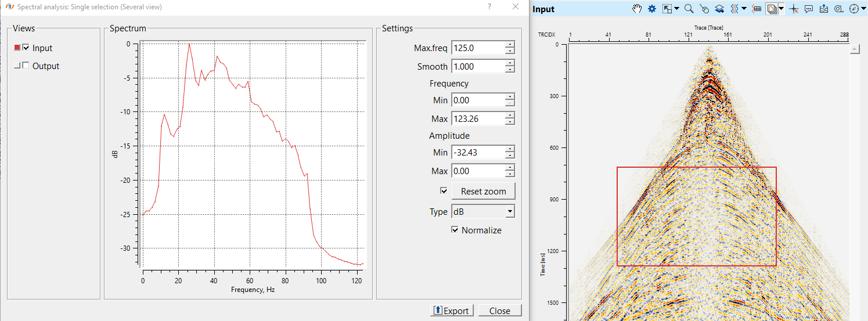Click the tape measure tool icon
Image resolution: width=868 pixels, height=321 pixels.
pos(838,9)
